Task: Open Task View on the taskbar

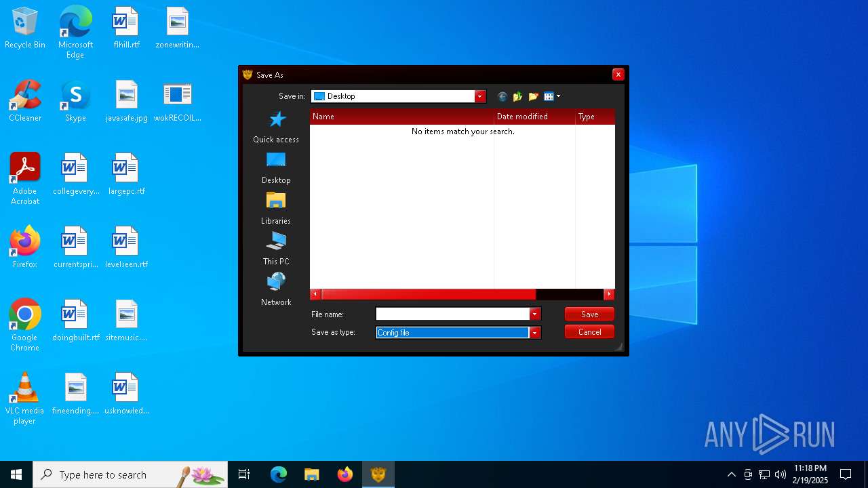Action: [244, 474]
